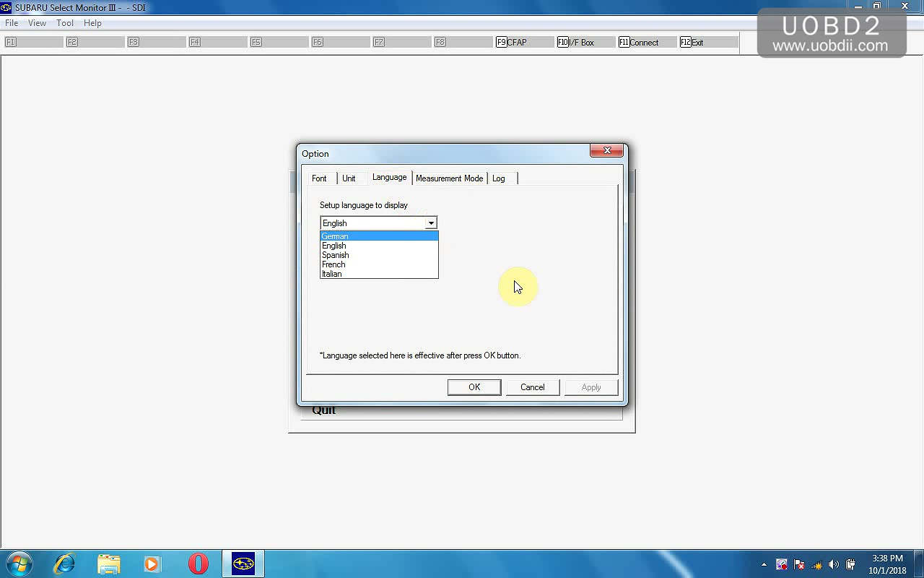Screen dimensions: 924x578
Task: Click the Subaru Select Monitor taskbar icon
Action: pyautogui.click(x=243, y=564)
